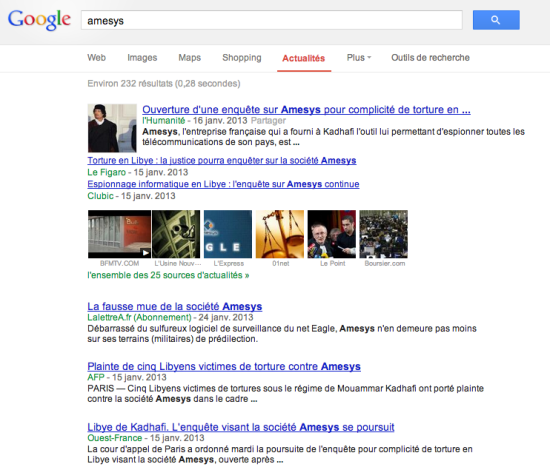The image size is (550, 467).
Task: Click Environ 232 résultats stats text
Action: [164, 84]
